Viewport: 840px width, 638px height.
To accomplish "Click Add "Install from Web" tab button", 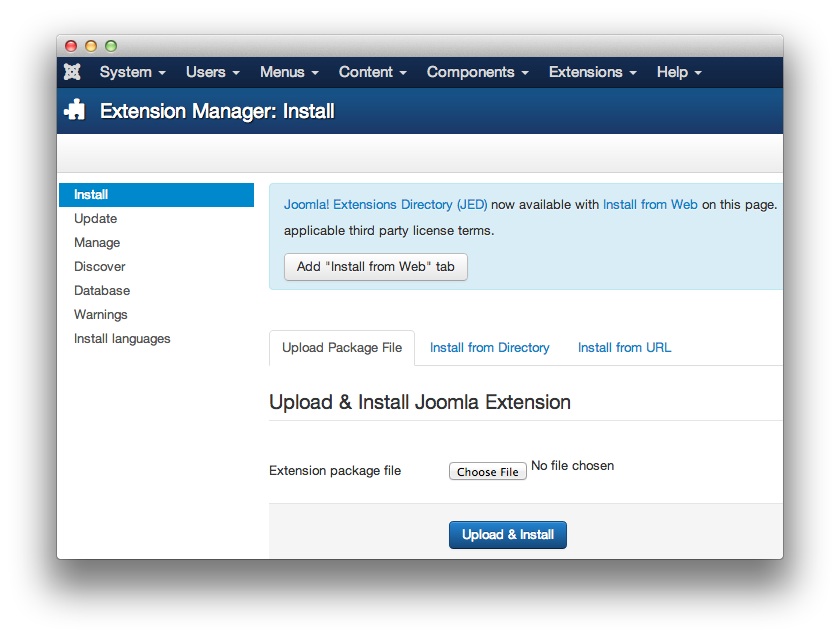I will pyautogui.click(x=376, y=267).
